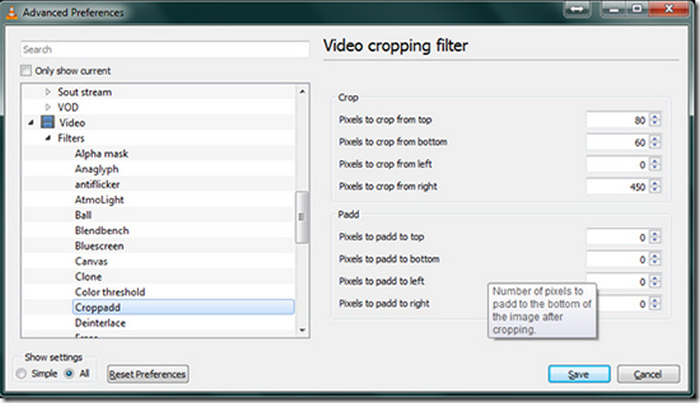This screenshot has width=700, height=403.
Task: Adjust crop from left spinner arrows
Action: (655, 164)
